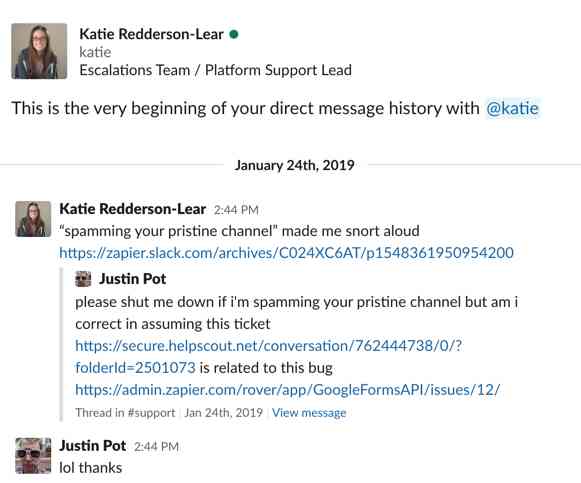Image resolution: width=581 pixels, height=483 pixels.
Task: Click Katie Redderson-Lear's green presence dot
Action: point(234,34)
